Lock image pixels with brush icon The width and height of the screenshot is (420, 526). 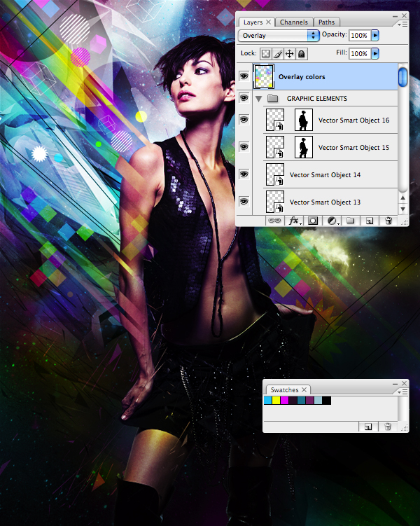pos(277,54)
